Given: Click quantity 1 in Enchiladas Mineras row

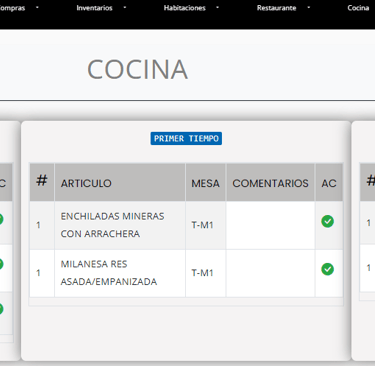Looking at the screenshot, I should 38,225.
